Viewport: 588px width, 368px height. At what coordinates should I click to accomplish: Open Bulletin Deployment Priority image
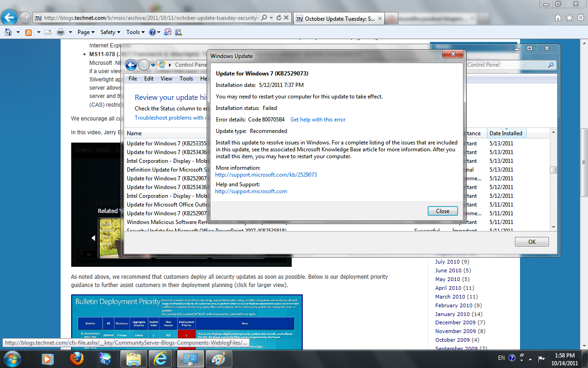[x=187, y=322]
